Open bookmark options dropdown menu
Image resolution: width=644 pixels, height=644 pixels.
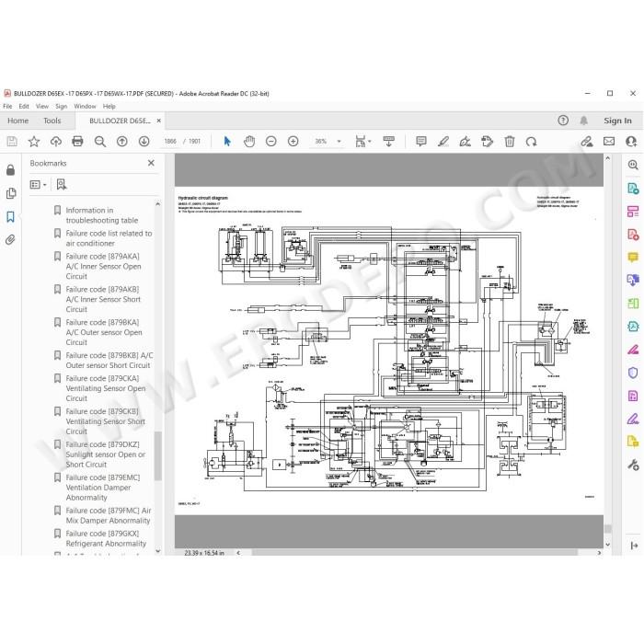click(38, 184)
